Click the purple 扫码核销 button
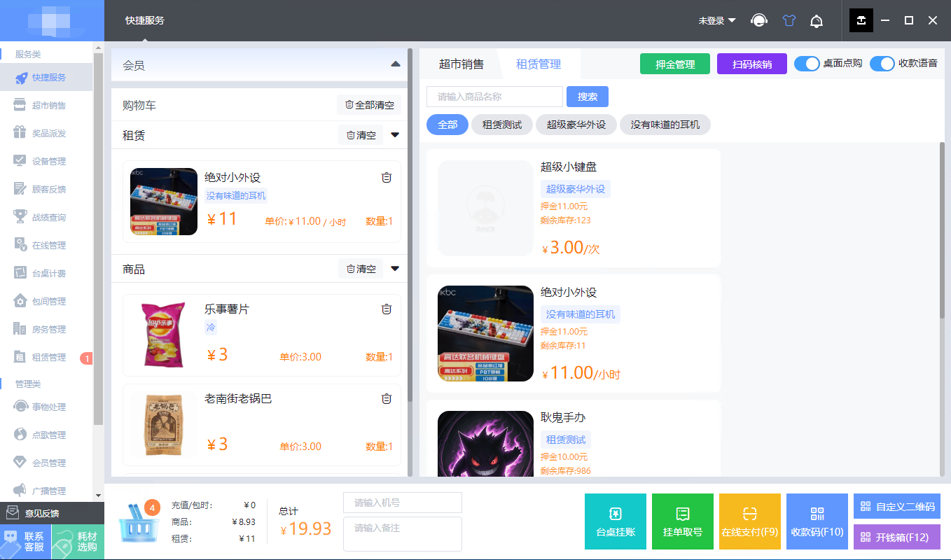Viewport: 951px width, 560px height. [752, 64]
